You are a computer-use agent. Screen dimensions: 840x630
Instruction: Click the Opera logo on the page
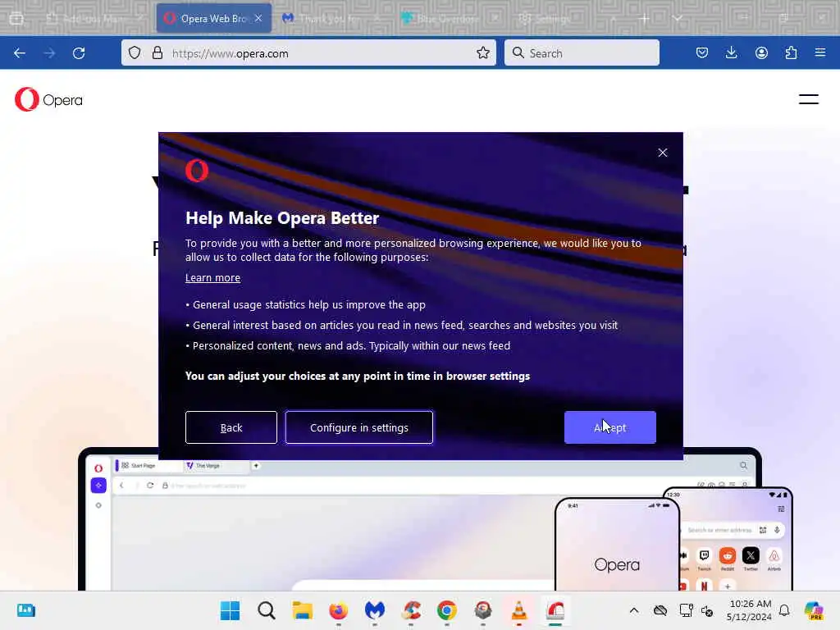[48, 99]
